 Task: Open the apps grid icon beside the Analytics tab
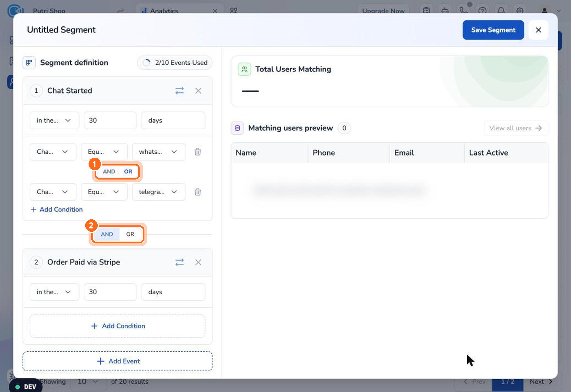tap(234, 11)
